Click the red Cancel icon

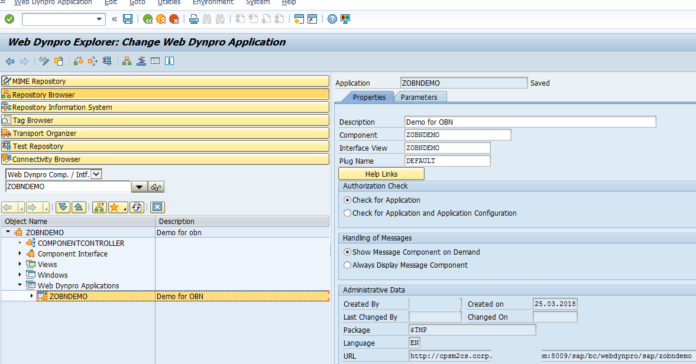click(x=174, y=19)
